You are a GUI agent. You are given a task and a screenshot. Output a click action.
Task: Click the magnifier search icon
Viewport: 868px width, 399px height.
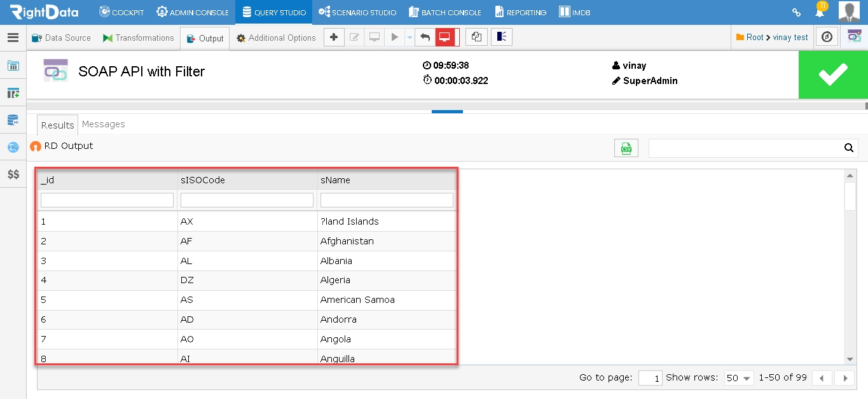point(849,148)
